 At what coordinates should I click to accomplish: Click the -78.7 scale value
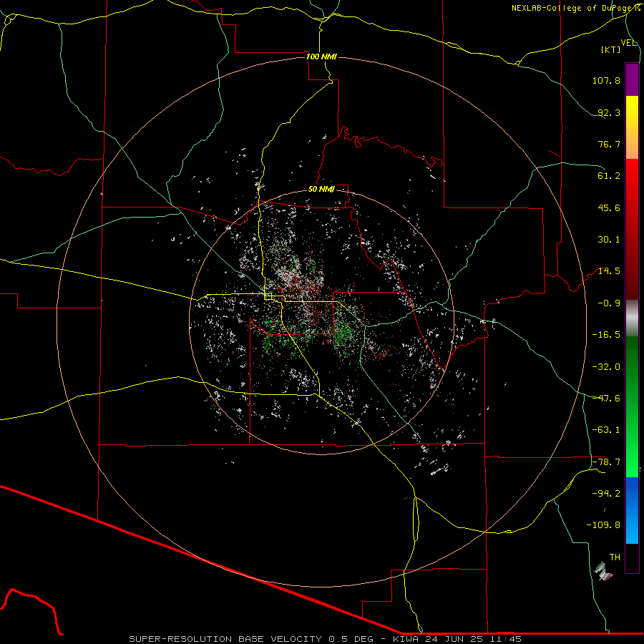[606, 462]
